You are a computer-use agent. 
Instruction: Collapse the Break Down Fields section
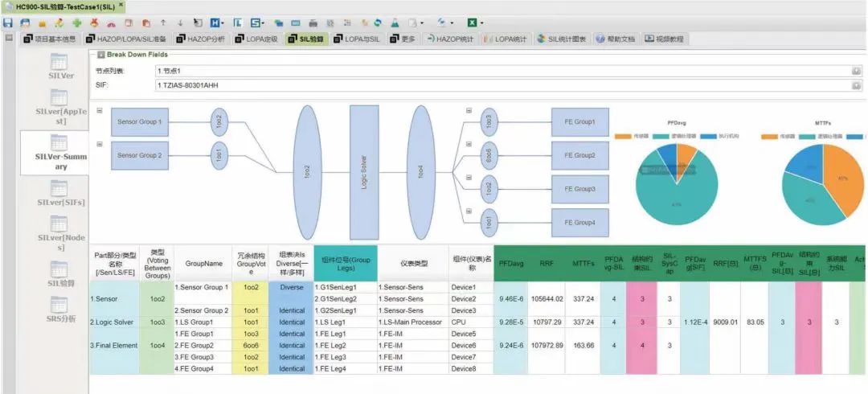pos(100,55)
